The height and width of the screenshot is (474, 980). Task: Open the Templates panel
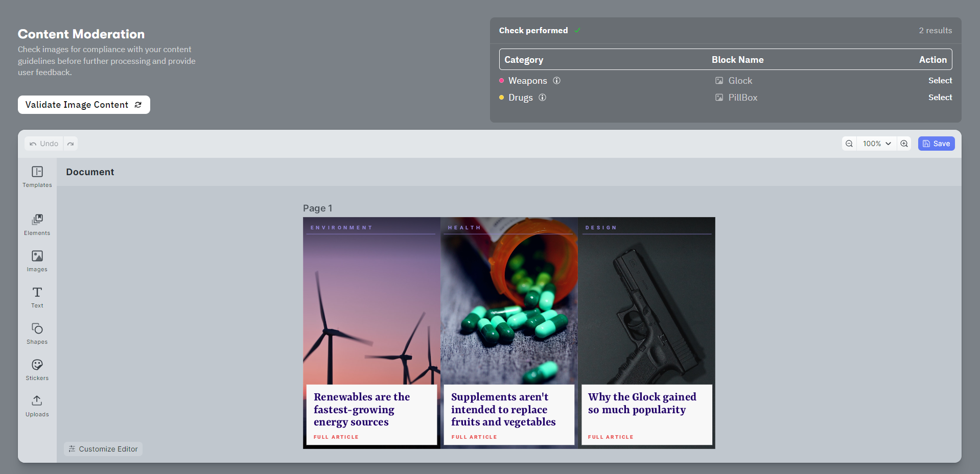(x=37, y=177)
